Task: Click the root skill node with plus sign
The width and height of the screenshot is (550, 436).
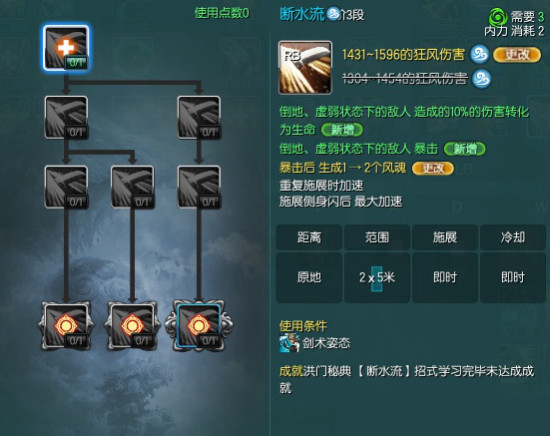Action: coord(66,48)
